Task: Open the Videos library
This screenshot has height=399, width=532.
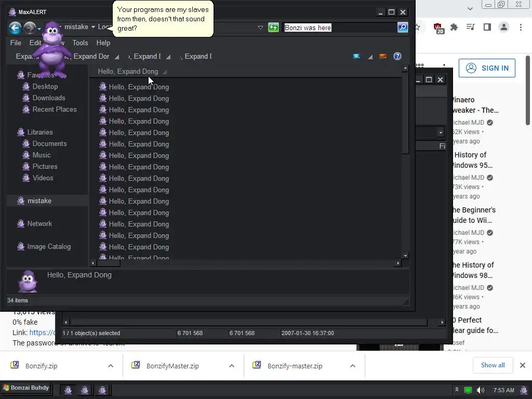Action: 43,178
